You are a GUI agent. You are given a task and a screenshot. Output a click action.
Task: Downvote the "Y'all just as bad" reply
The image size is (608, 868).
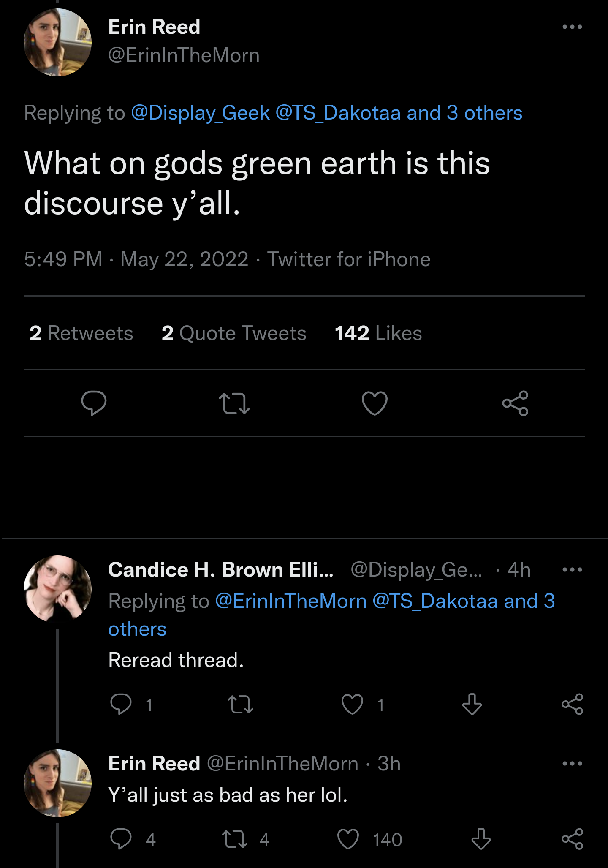481,839
